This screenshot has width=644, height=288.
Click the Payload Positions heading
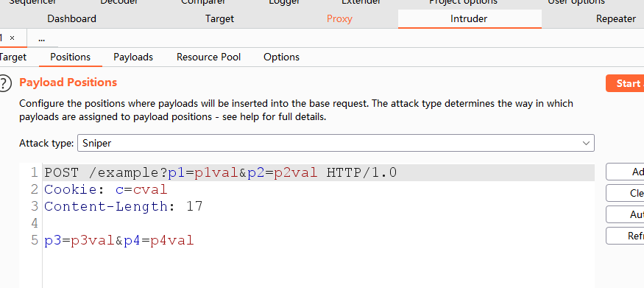tap(68, 82)
